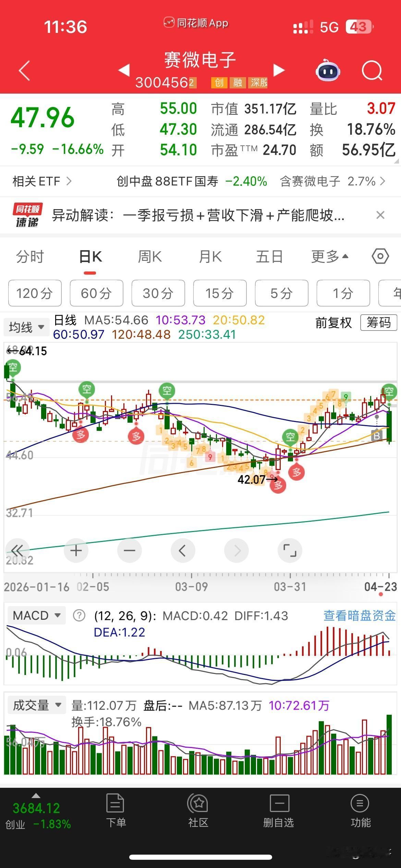Move chart left with the chevron button

point(183,551)
